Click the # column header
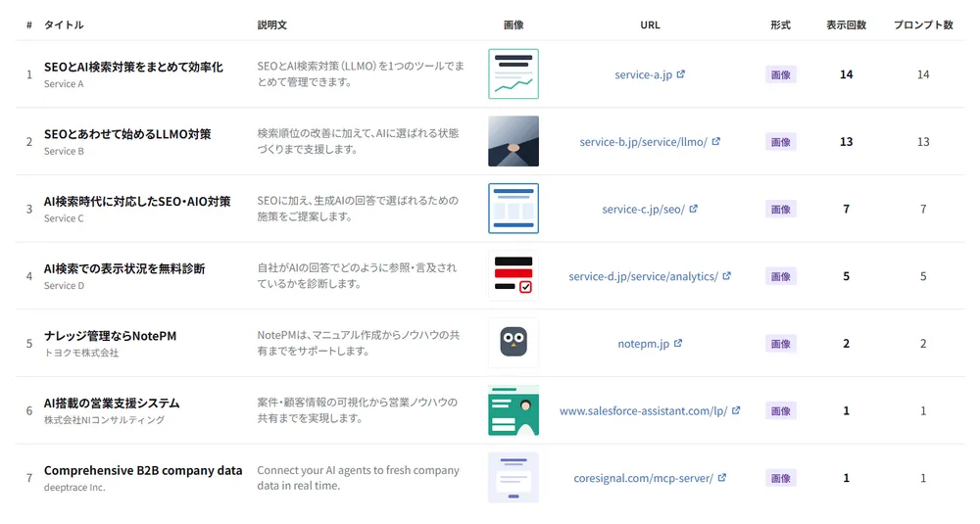Image resolution: width=980 pixels, height=524 pixels. (x=29, y=25)
